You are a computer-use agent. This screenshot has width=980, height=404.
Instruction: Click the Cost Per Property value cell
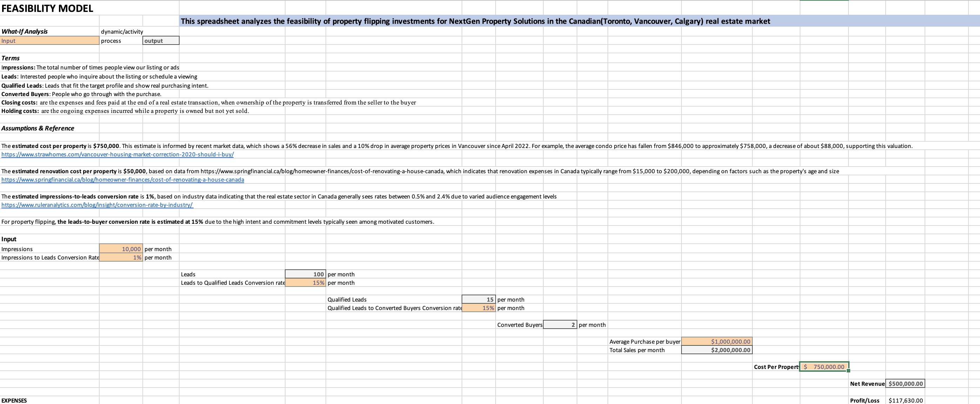coord(824,367)
